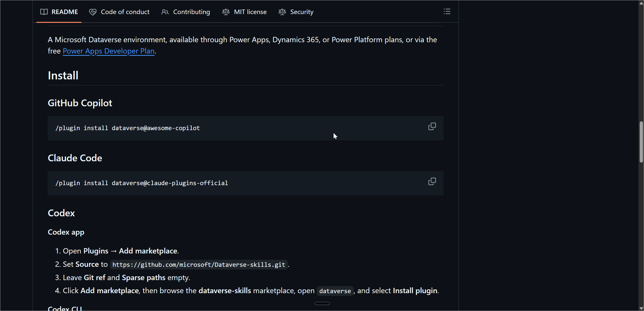The image size is (644, 311).
Task: Click step 'Leave Git ref and Sparse paths empty'
Action: coord(127,278)
